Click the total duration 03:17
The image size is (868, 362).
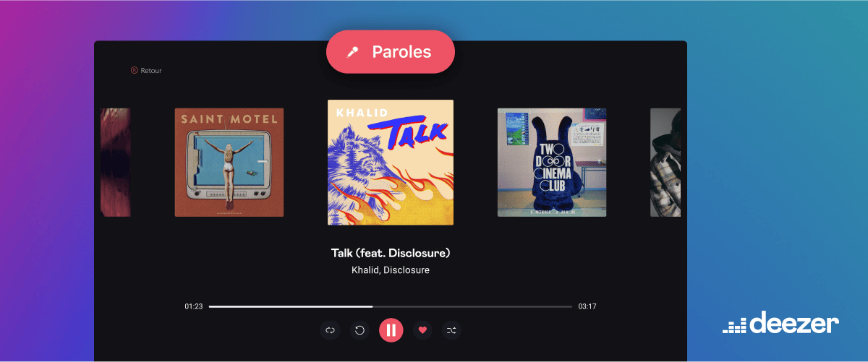(587, 306)
